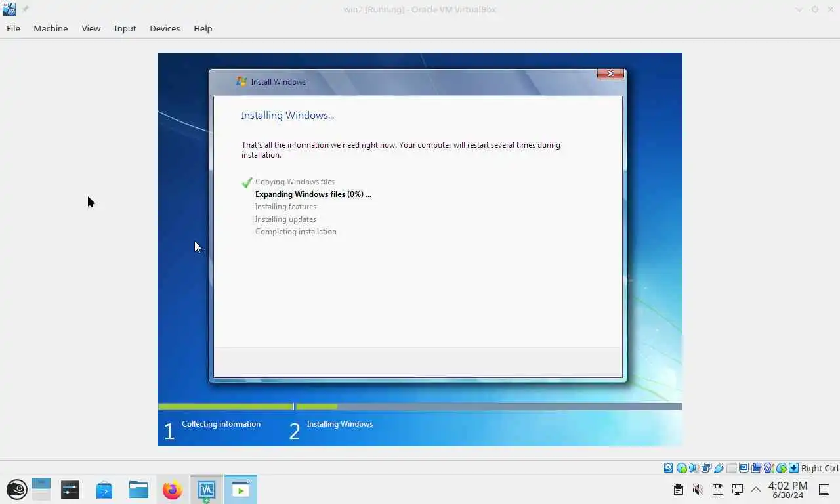Viewport: 840px width, 504px height.
Task: Open System Settings from taskbar
Action: click(x=70, y=490)
